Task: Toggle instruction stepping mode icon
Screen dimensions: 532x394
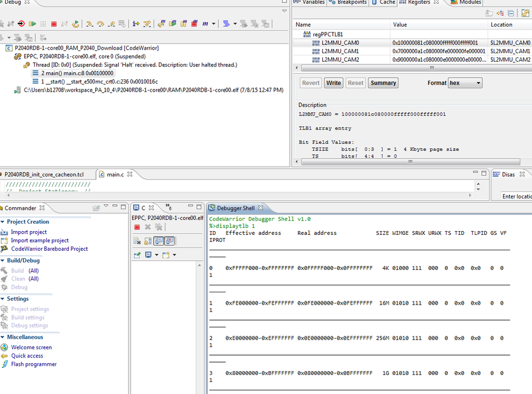Action: pos(135,24)
